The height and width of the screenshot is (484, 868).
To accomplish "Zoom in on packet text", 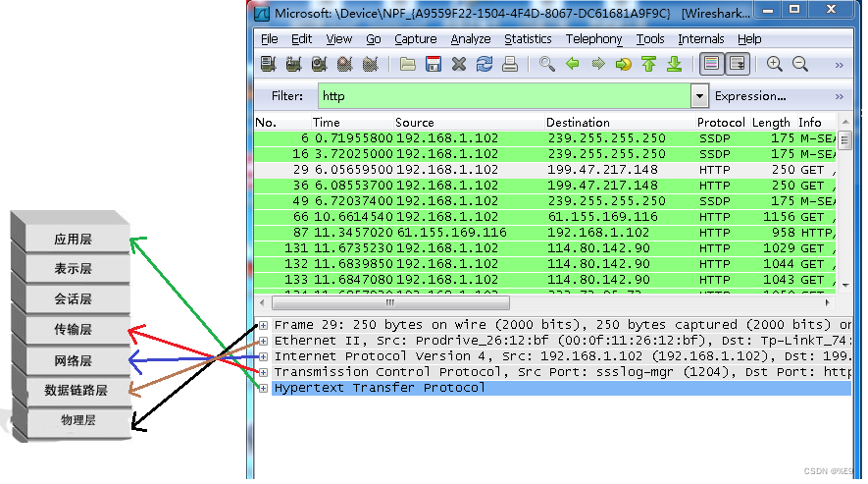I will pyautogui.click(x=775, y=65).
